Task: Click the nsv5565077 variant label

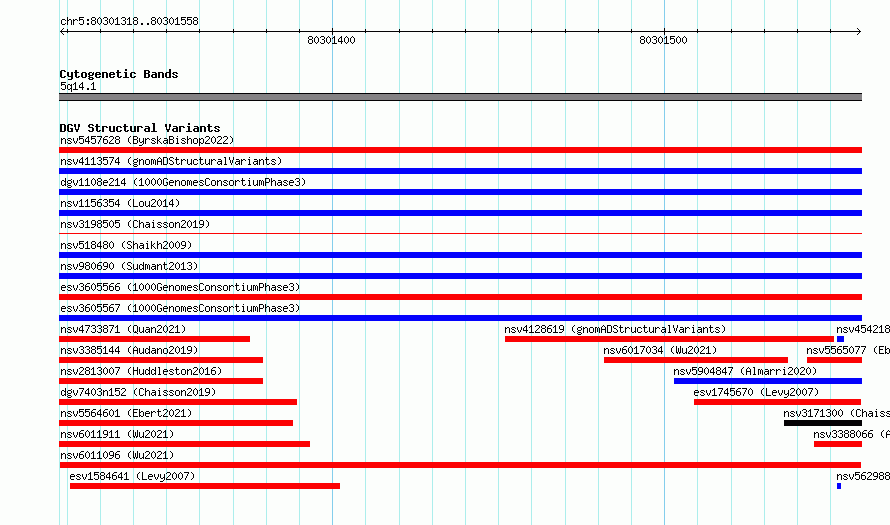Action: [x=848, y=350]
